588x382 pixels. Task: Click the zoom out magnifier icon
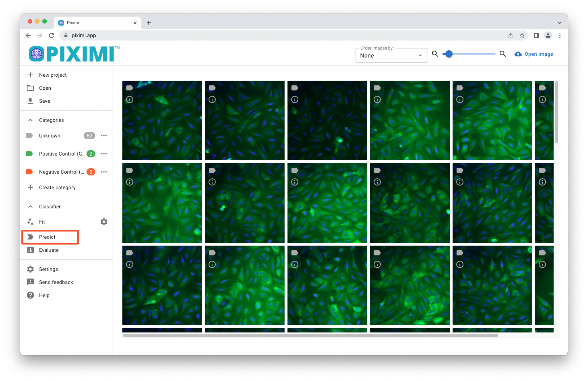point(435,54)
